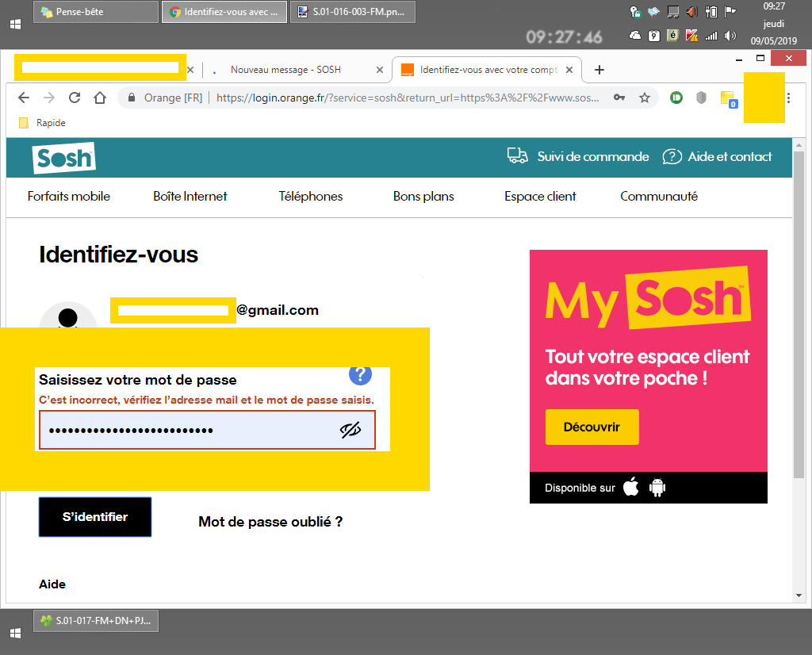
Task: Open the Forfaits mobile menu
Action: pos(69,196)
